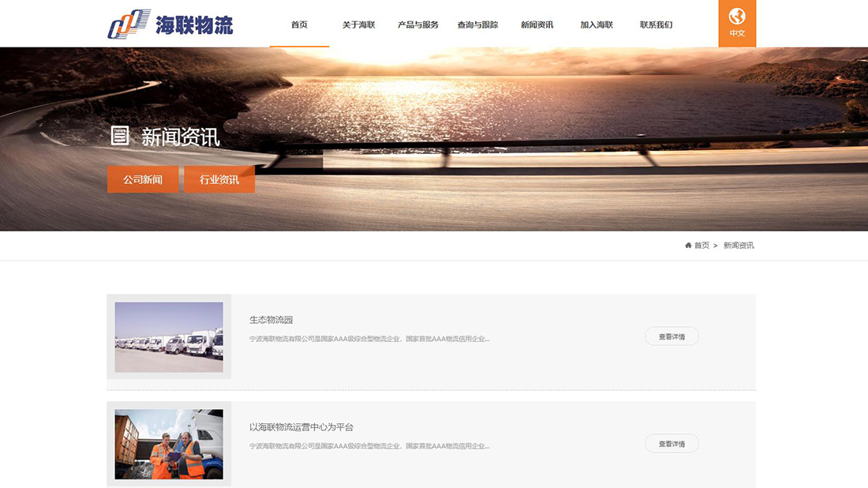Open the 加入海联 menu item
Screen dimensions: 868x488
coord(597,24)
